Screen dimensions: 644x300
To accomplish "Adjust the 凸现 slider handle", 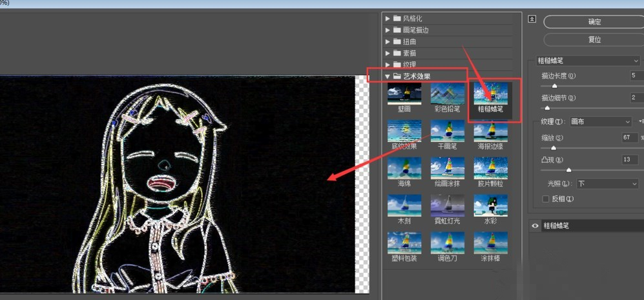I will click(x=568, y=170).
